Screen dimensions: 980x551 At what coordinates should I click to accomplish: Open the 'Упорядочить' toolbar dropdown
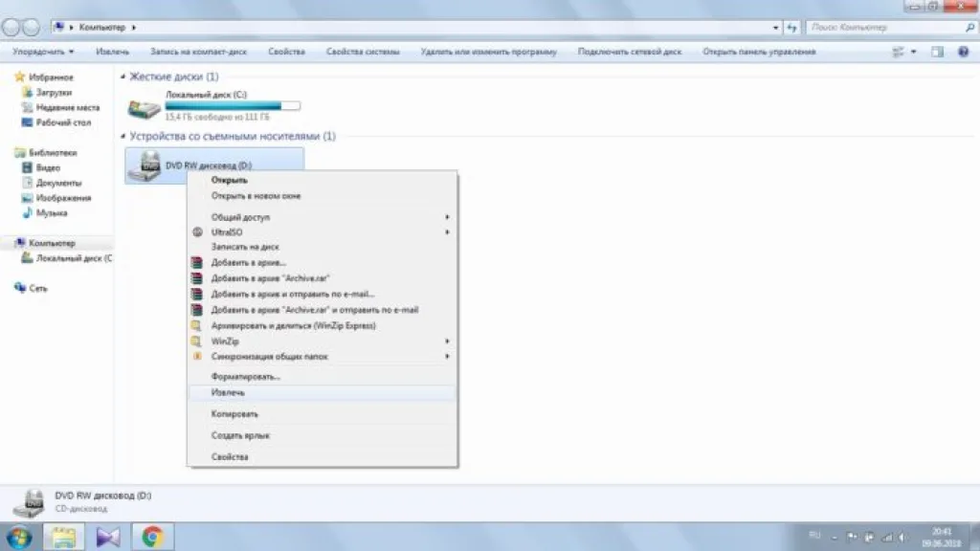(x=43, y=52)
